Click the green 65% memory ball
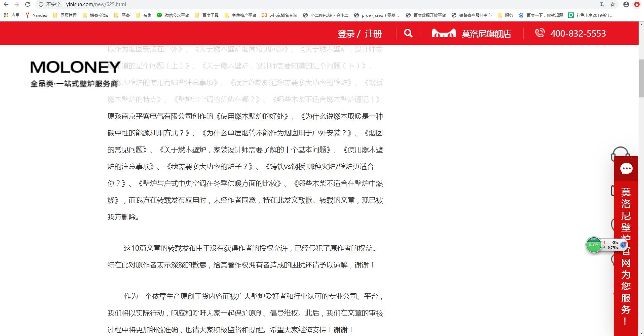The image size is (644, 336). [594, 245]
